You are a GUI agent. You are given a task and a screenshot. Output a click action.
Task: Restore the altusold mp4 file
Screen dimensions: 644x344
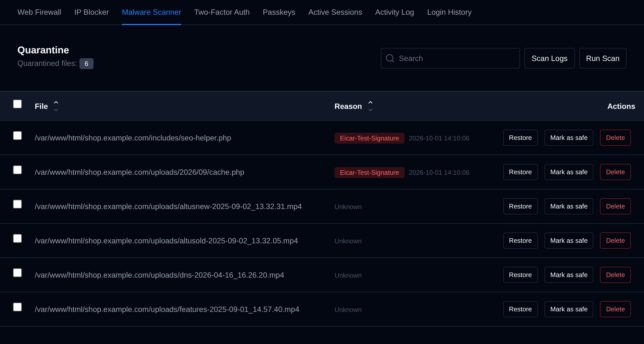(520, 241)
